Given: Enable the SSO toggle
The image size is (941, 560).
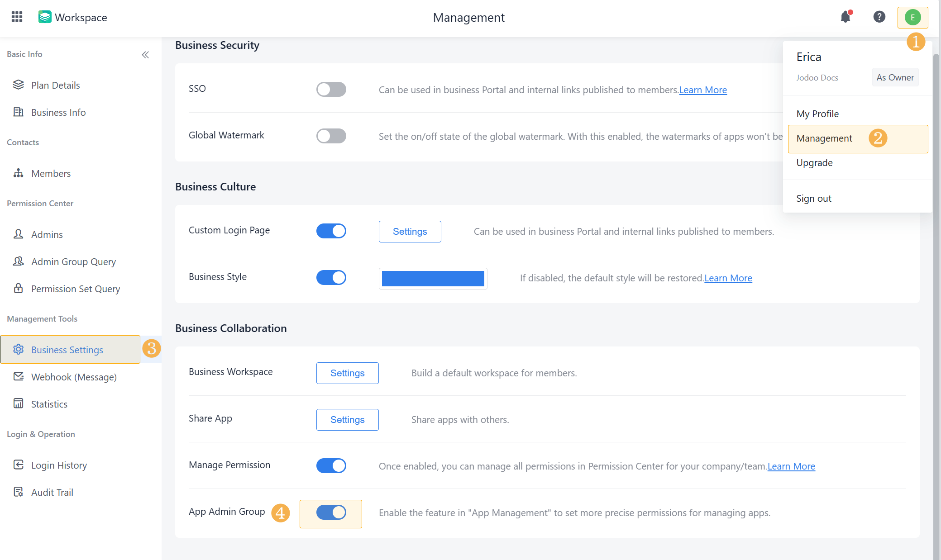Looking at the screenshot, I should point(331,89).
